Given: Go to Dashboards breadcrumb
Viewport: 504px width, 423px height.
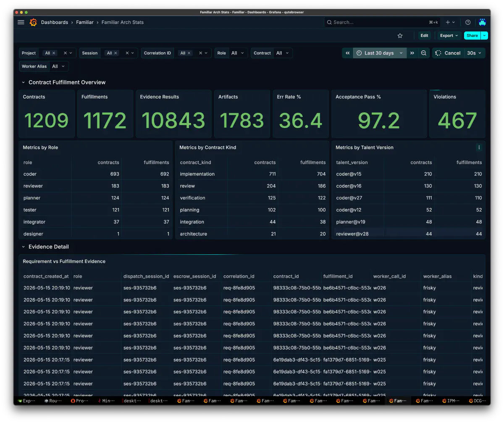Looking at the screenshot, I should pos(55,22).
